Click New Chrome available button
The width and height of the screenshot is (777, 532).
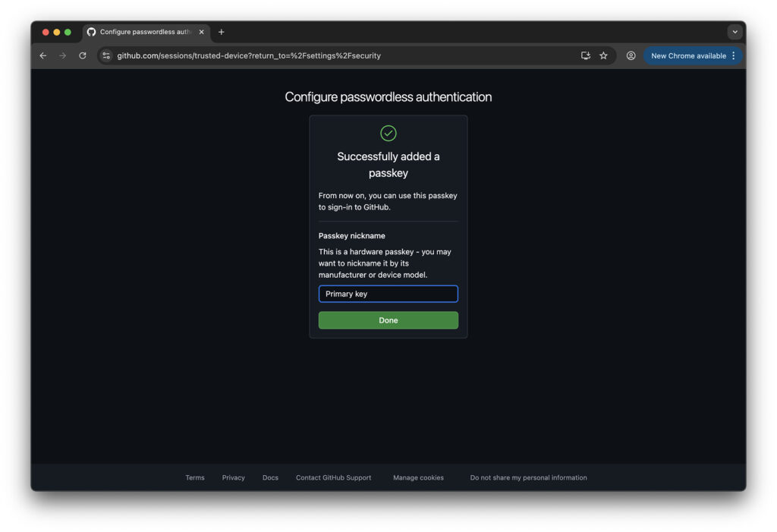(692, 55)
